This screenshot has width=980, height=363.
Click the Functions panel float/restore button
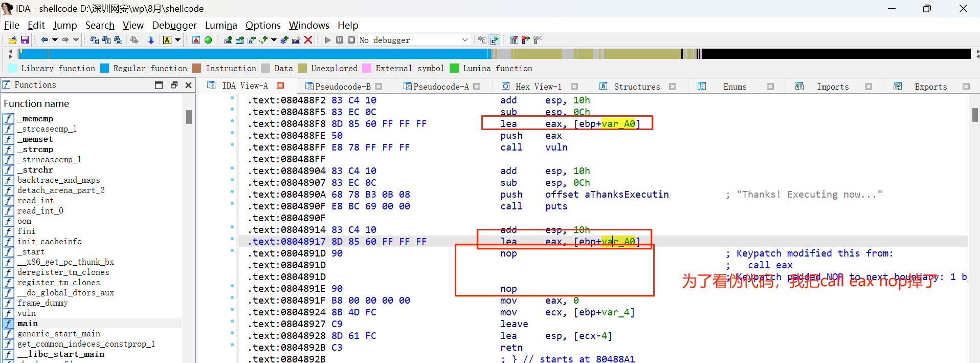[x=174, y=85]
